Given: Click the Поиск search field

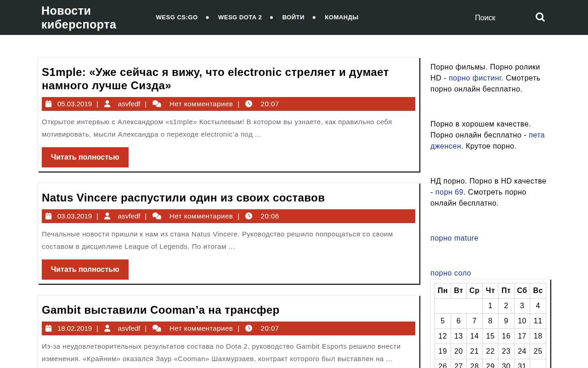Looking at the screenshot, I should 501,17.
